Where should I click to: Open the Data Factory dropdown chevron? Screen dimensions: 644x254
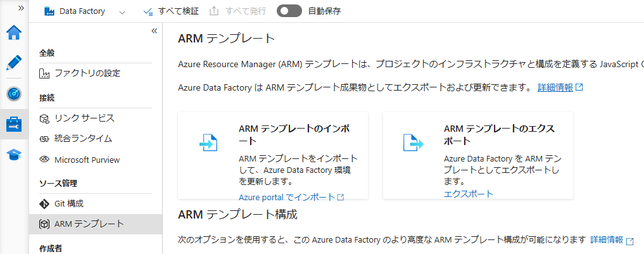click(122, 12)
